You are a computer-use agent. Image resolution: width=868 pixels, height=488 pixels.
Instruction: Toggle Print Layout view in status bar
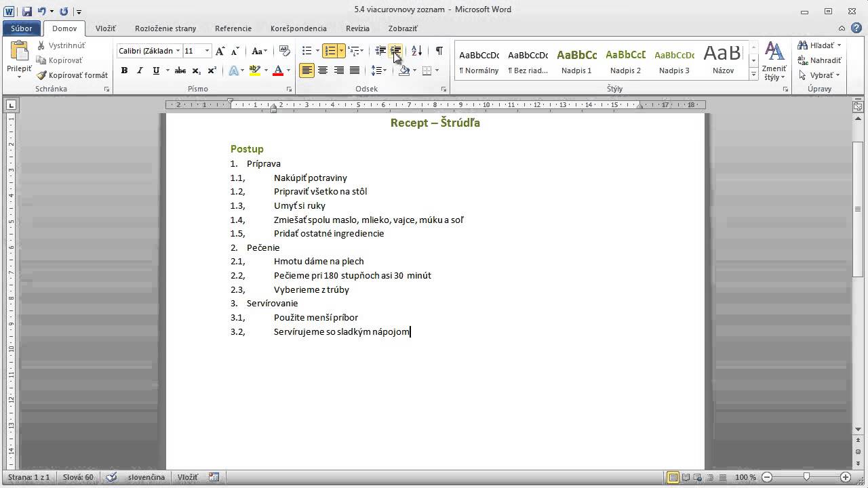pyautogui.click(x=673, y=477)
